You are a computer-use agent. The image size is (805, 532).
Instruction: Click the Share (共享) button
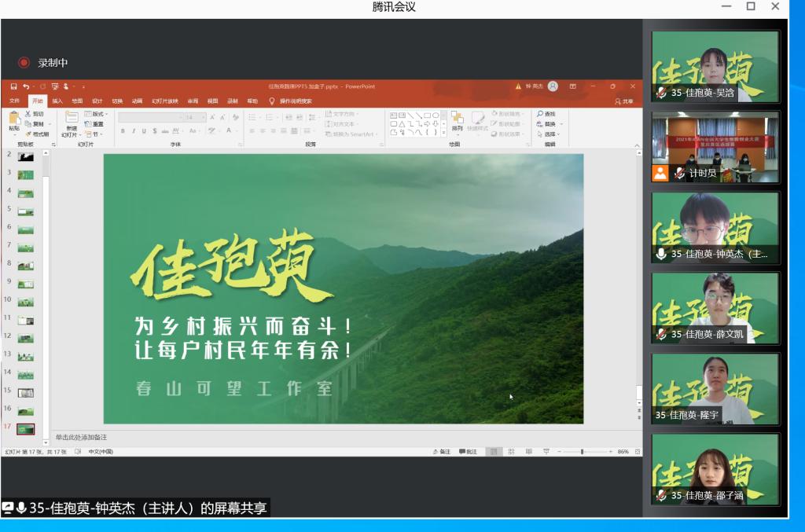coord(624,101)
